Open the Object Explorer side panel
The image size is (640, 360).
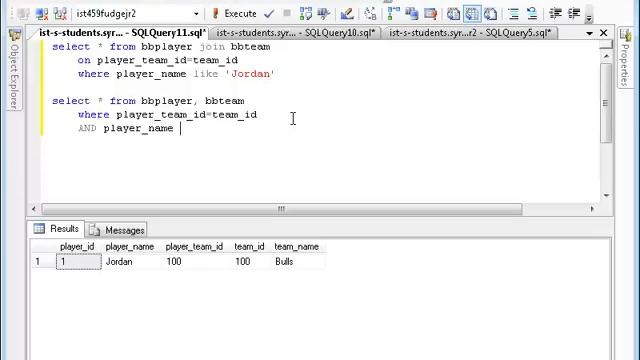pyautogui.click(x=15, y=69)
